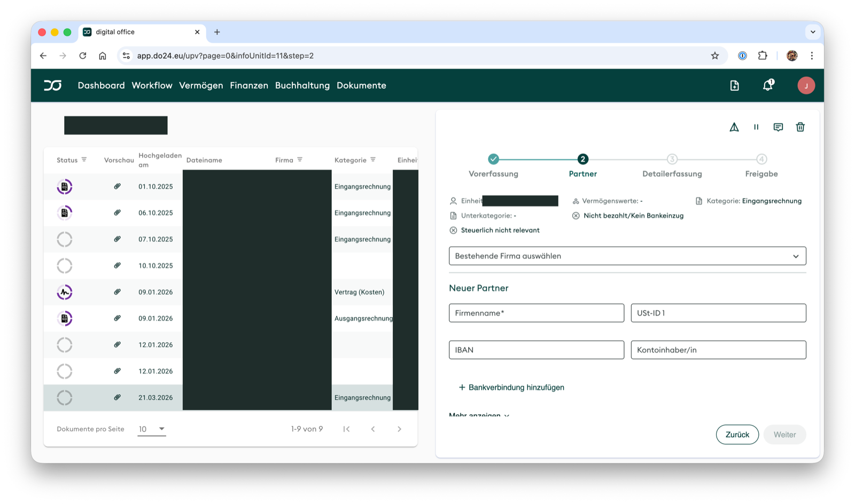Go to previous page of documents
Image resolution: width=855 pixels, height=504 pixels.
[x=373, y=429]
